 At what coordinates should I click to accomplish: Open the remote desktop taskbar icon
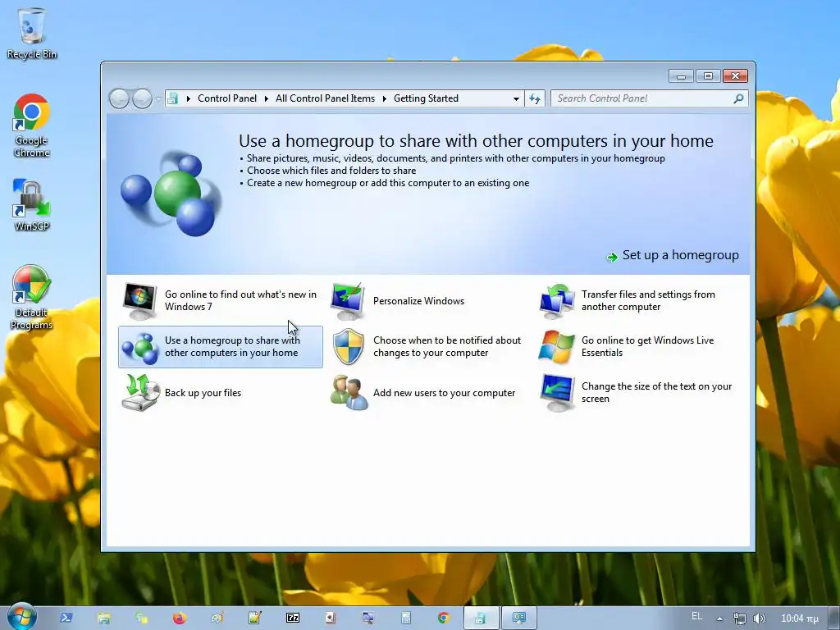(x=367, y=618)
